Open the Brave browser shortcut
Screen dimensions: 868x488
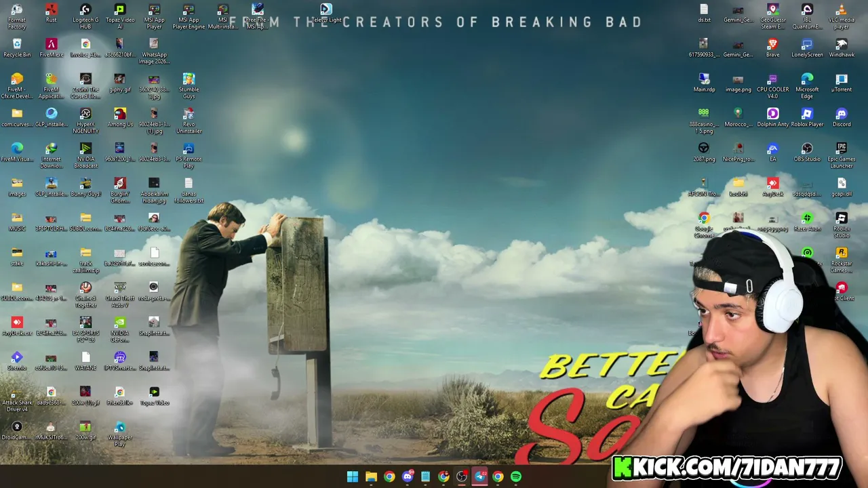click(x=772, y=48)
